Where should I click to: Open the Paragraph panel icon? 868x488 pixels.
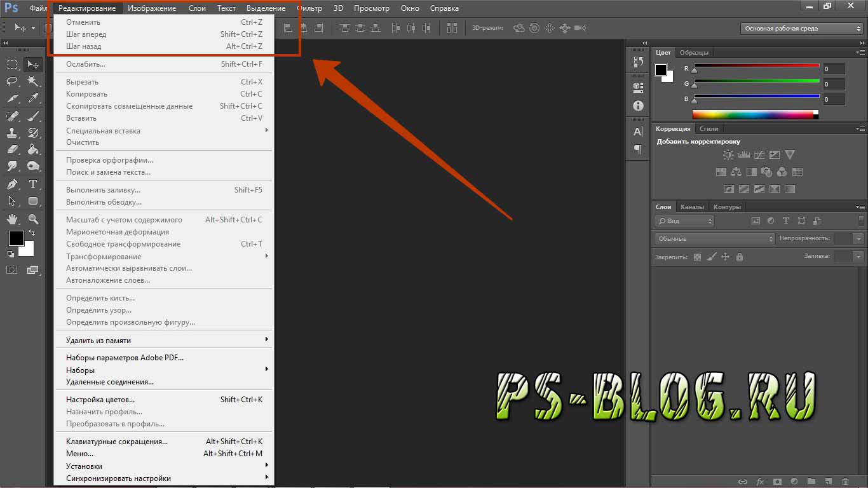pyautogui.click(x=638, y=149)
